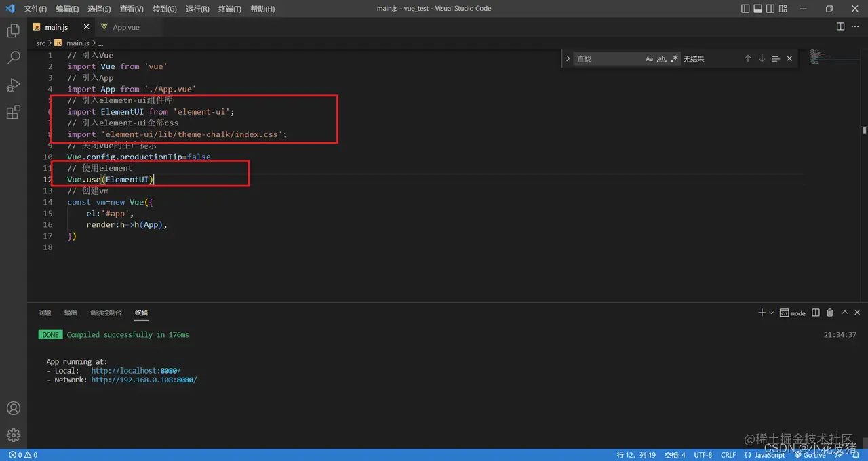Image resolution: width=868 pixels, height=461 pixels.
Task: Split the terminal
Action: 816,313
